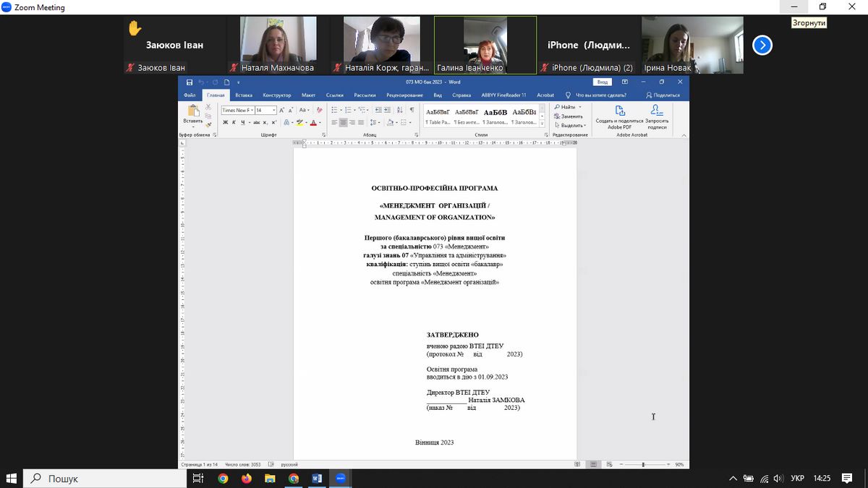Open the font name dropdown

[x=251, y=110]
